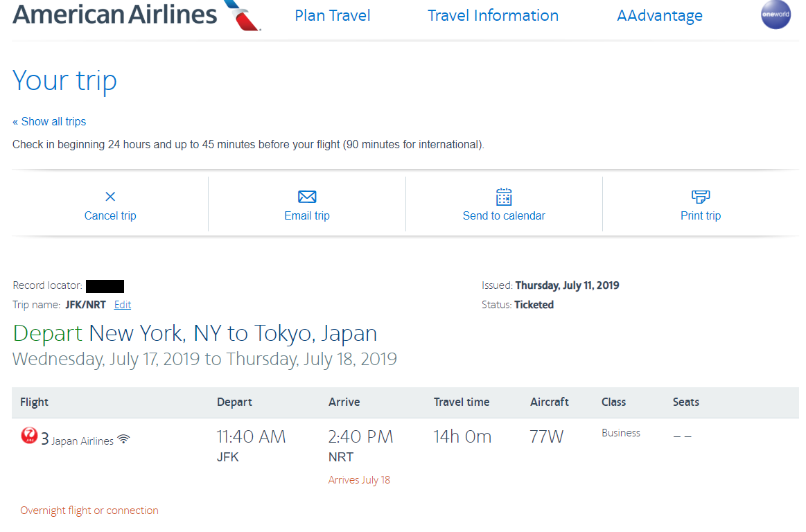Viewport: 806px width, 532px height.
Task: Click the Seats value dashes
Action: click(x=682, y=436)
